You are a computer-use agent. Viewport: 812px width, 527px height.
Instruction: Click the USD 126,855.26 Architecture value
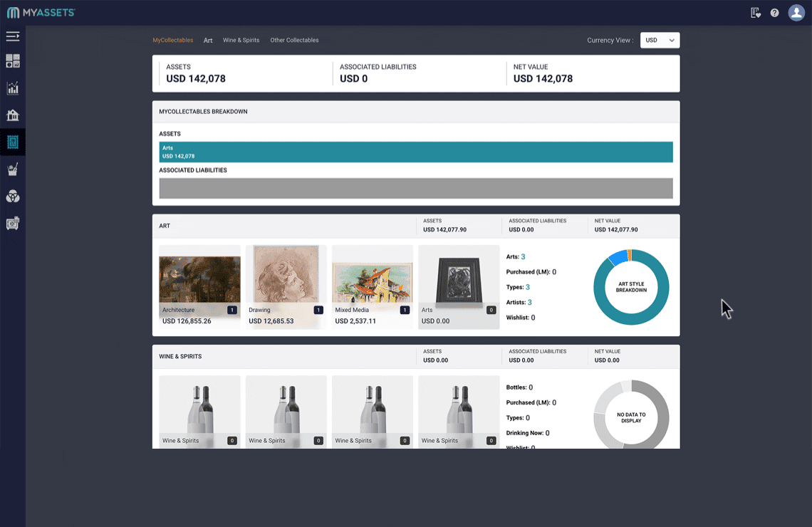click(187, 321)
